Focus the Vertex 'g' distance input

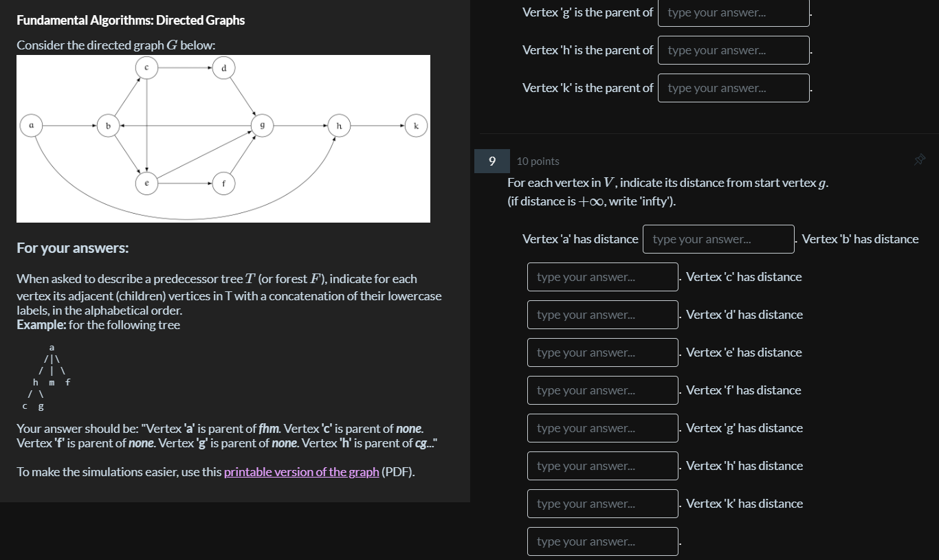tap(602, 465)
